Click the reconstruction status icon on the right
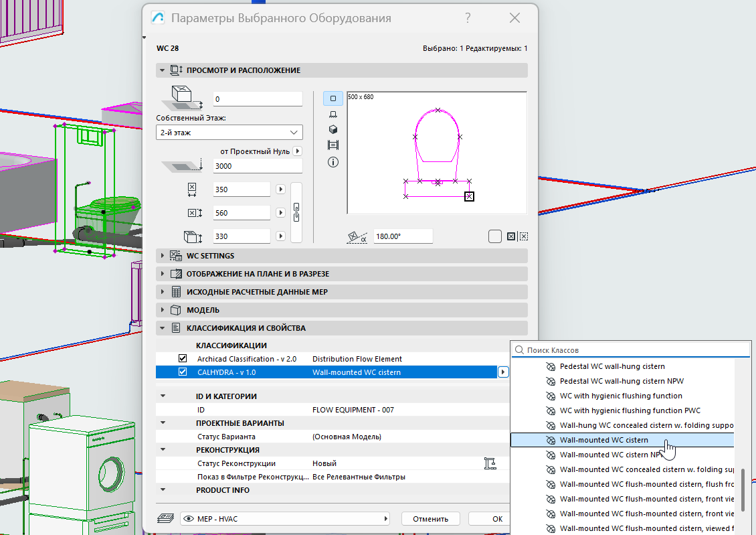Viewport: 756px width, 535px height. click(490, 463)
